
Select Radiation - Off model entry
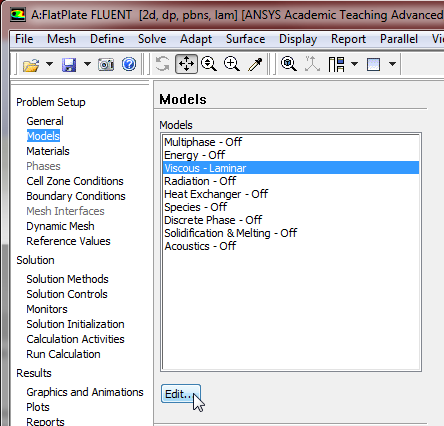(x=291, y=181)
